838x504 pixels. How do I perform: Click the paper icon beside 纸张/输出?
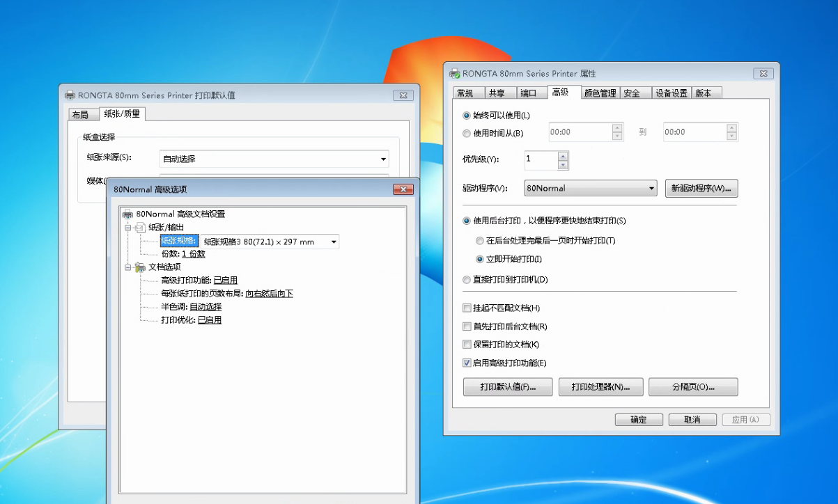click(140, 228)
